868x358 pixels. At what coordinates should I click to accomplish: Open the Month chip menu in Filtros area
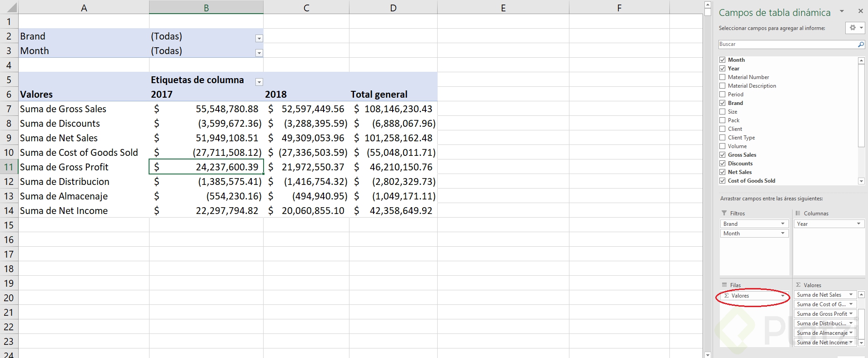[x=783, y=233]
